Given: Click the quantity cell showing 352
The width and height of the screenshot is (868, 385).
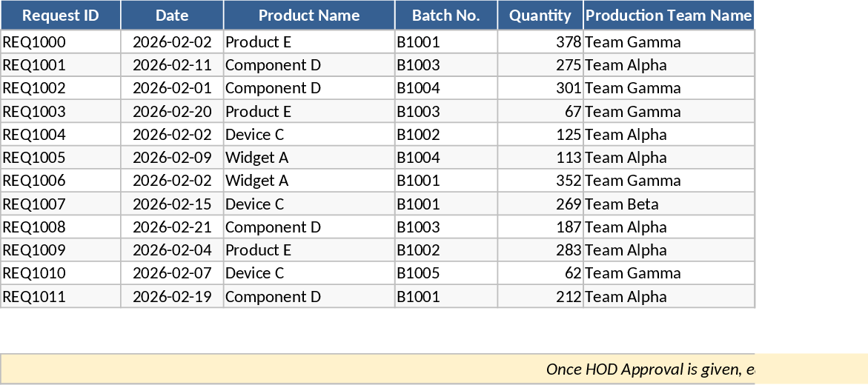Looking at the screenshot, I should (x=540, y=181).
